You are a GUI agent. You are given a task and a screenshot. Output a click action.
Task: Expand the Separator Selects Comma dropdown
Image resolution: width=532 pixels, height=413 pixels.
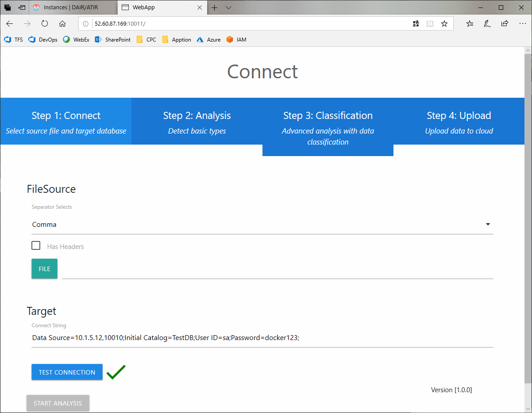(262, 225)
